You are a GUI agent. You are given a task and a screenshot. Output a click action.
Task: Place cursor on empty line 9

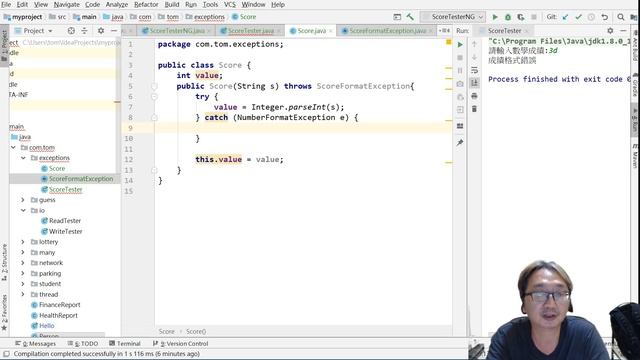(x=303, y=128)
